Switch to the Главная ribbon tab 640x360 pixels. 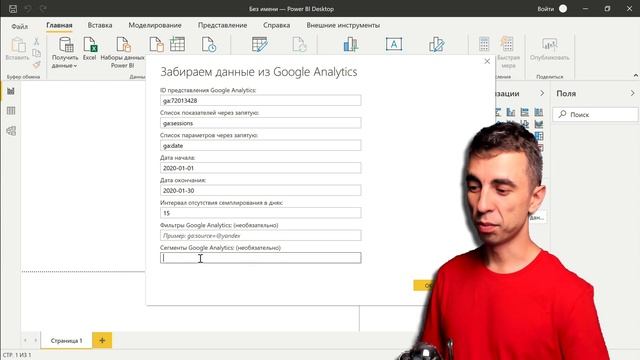[59, 25]
